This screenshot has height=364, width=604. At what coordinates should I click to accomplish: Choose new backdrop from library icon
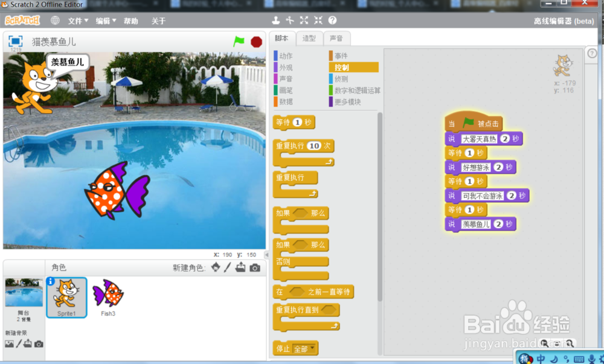click(x=9, y=343)
